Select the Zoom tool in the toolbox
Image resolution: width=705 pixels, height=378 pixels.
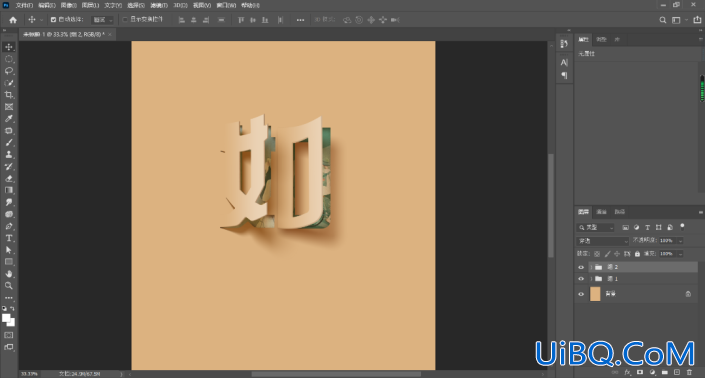tap(9, 285)
